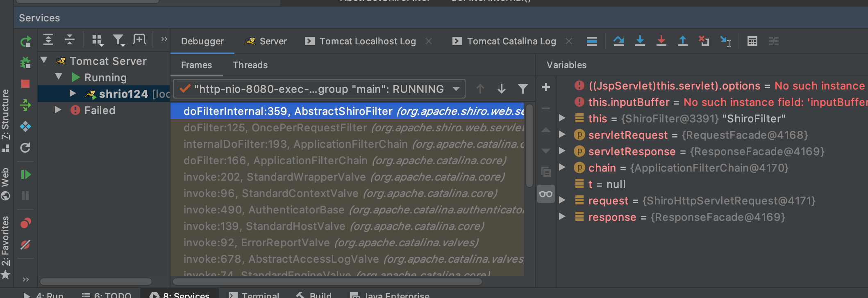Open the Tomcat Catalina Log tab
This screenshot has width=868, height=298.
point(504,41)
